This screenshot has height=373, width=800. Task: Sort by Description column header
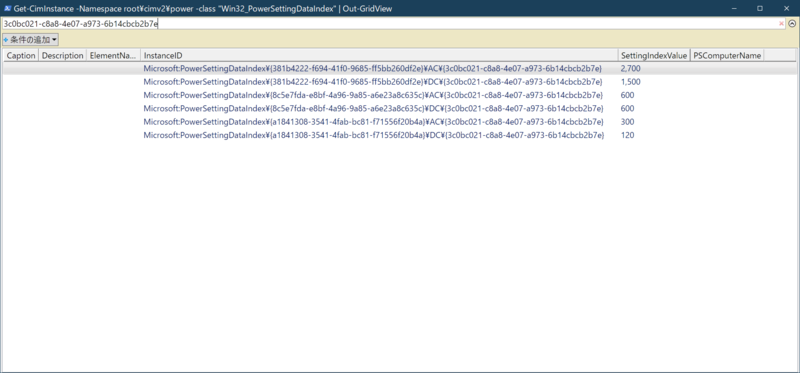click(62, 56)
